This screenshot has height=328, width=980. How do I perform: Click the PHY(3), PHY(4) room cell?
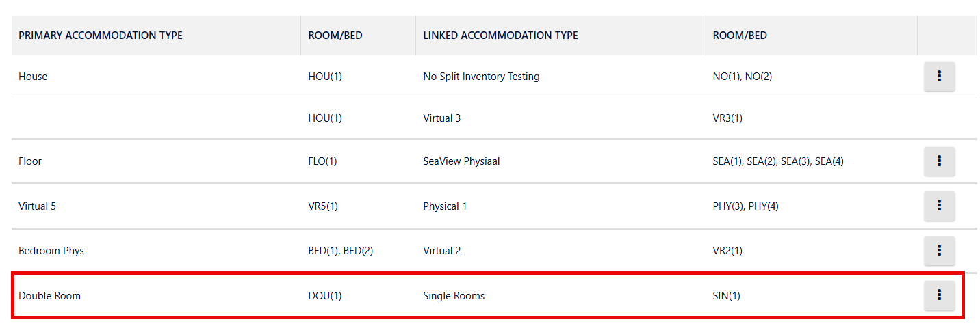tap(746, 206)
